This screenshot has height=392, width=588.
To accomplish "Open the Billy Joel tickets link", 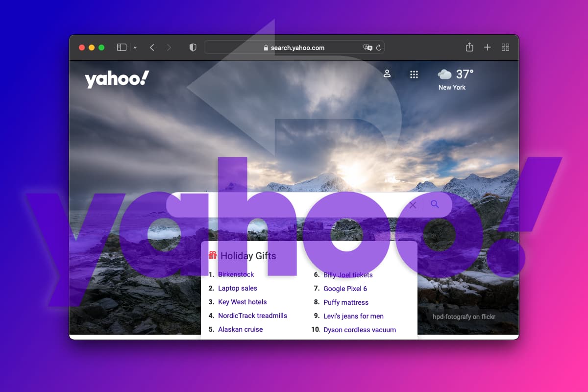I will coord(348,275).
